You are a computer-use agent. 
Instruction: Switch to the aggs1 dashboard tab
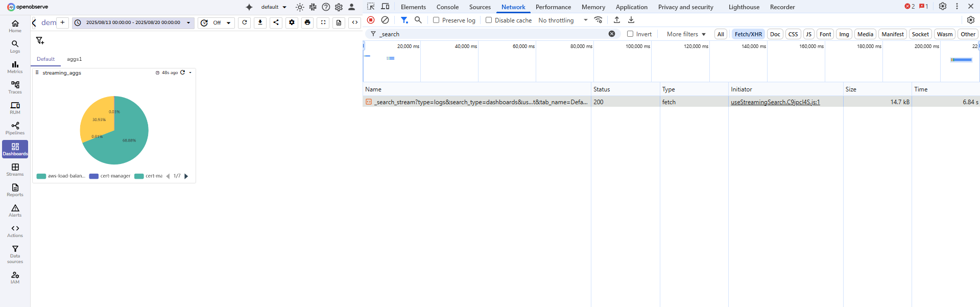point(74,59)
